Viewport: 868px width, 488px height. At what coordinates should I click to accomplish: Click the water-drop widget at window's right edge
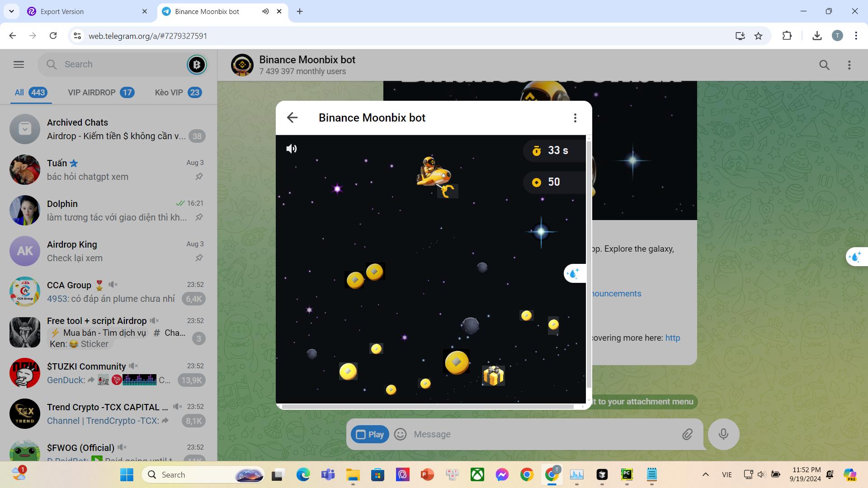click(856, 257)
